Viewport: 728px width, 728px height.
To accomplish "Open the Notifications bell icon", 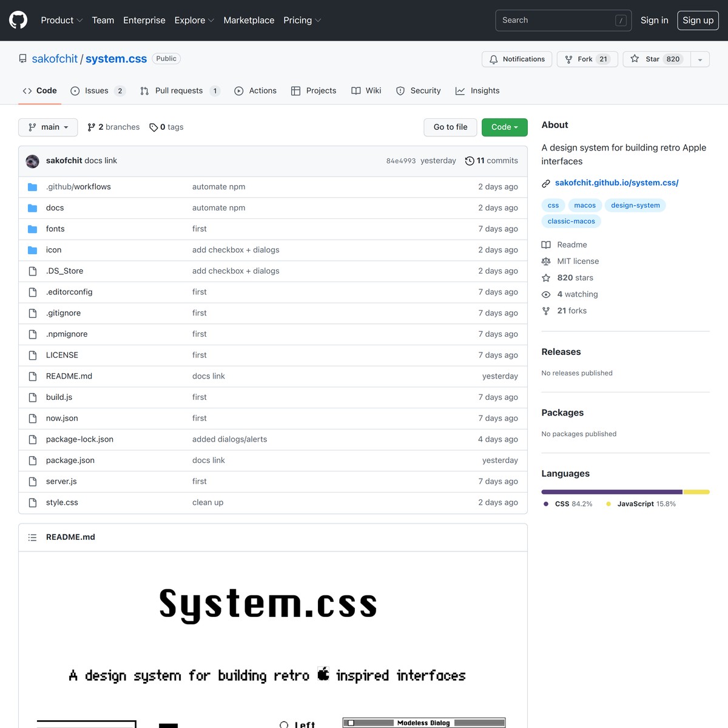I will click(493, 59).
